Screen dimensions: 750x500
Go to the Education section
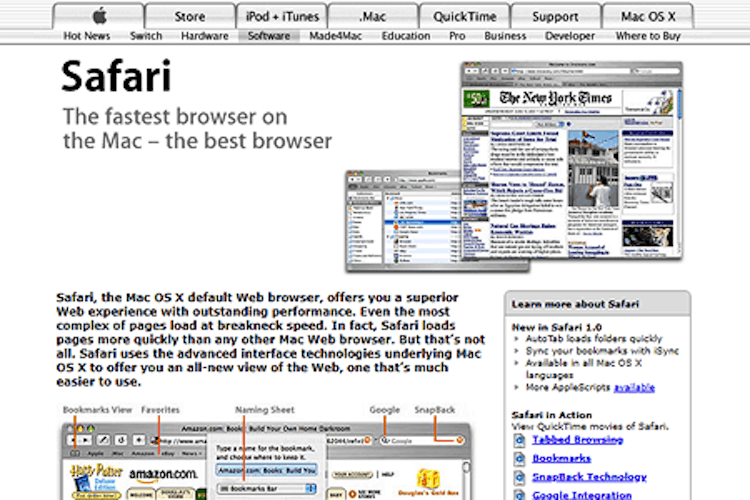[x=406, y=36]
